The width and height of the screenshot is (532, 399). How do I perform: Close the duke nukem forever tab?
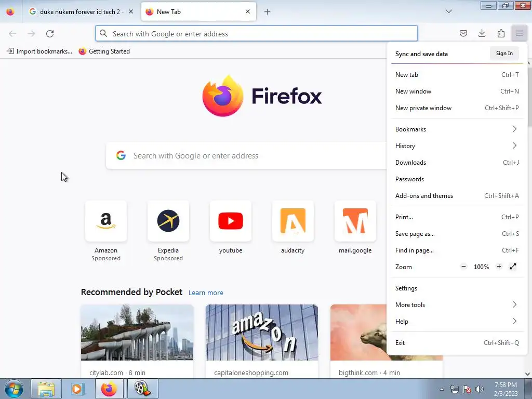tap(131, 11)
